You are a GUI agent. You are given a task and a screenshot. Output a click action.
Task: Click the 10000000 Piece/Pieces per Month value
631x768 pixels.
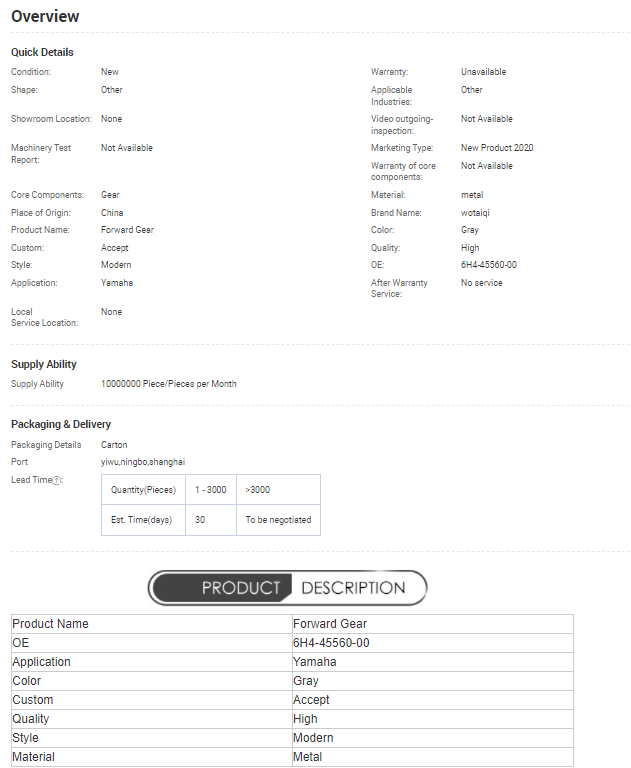(169, 384)
